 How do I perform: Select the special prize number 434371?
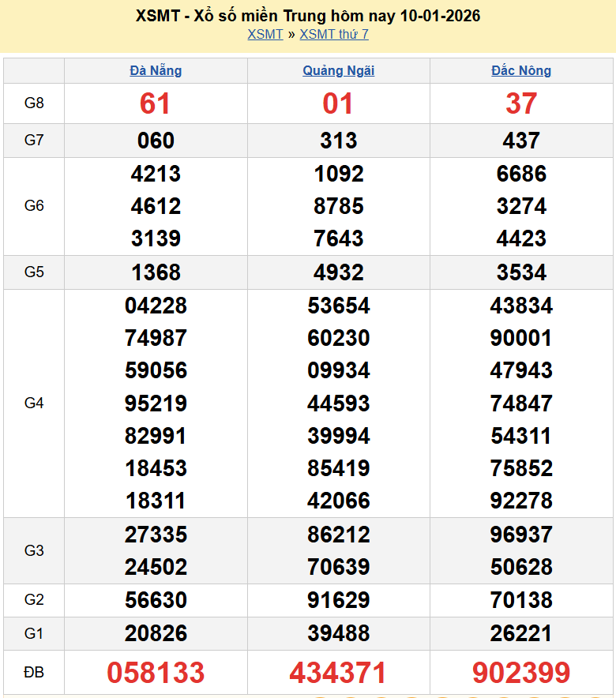(338, 673)
